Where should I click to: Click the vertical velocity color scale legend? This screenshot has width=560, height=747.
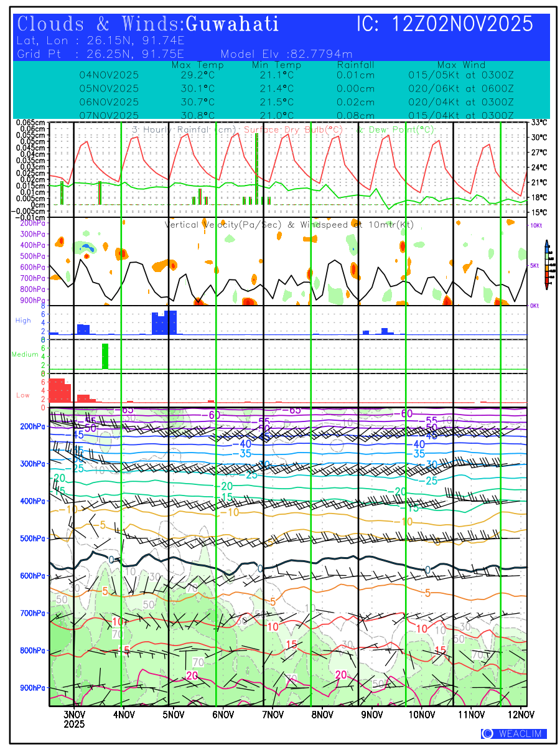click(546, 265)
